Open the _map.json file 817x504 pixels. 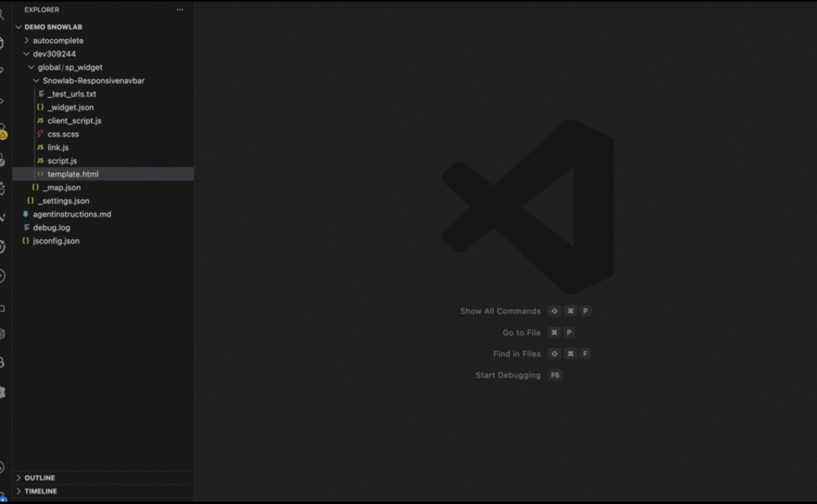click(61, 188)
